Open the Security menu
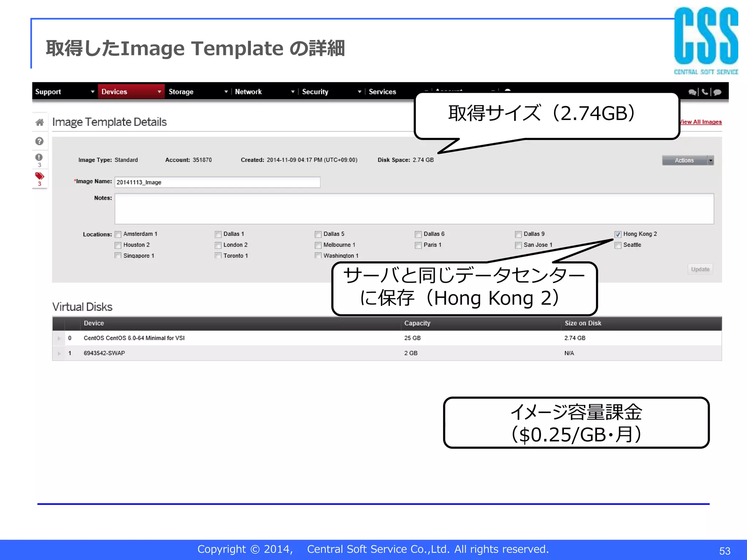Image resolution: width=747 pixels, height=560 pixels. pyautogui.click(x=332, y=92)
